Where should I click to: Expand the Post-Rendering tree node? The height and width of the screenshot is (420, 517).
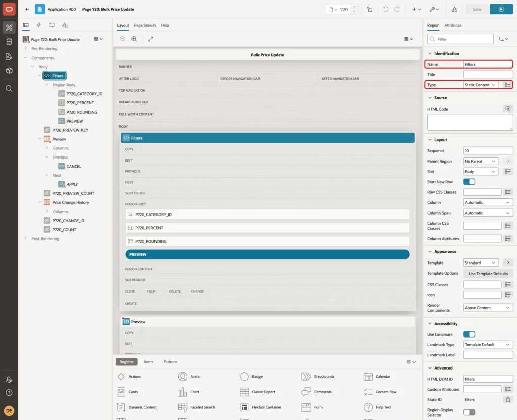(26, 238)
